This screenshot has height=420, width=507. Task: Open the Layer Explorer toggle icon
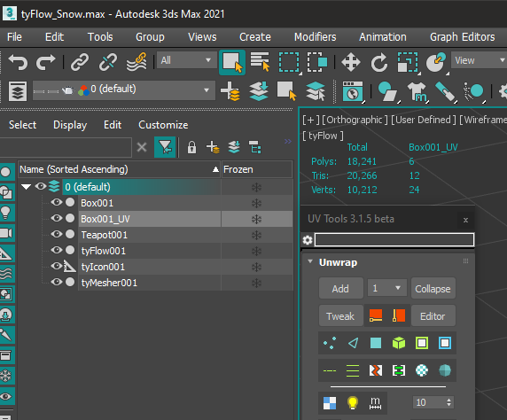[x=18, y=92]
